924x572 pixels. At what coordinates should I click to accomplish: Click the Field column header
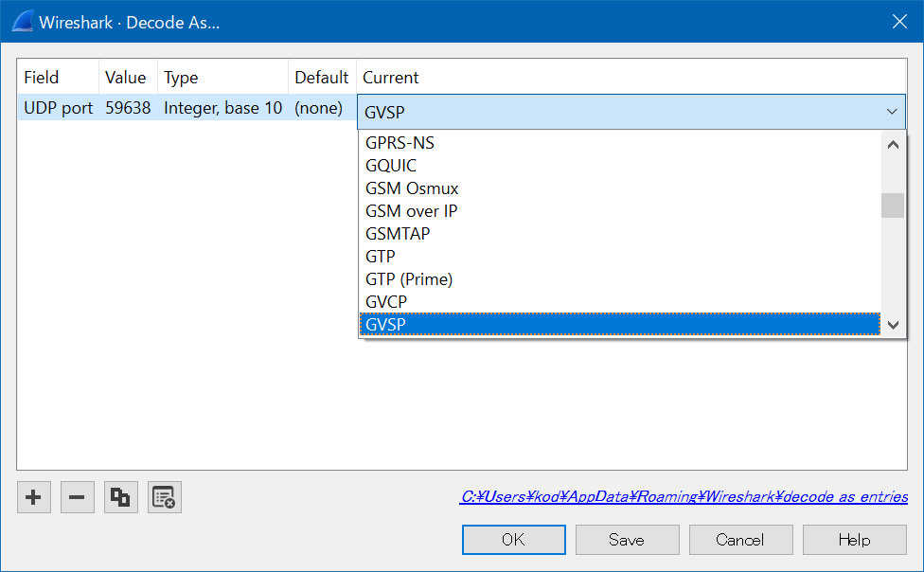58,78
